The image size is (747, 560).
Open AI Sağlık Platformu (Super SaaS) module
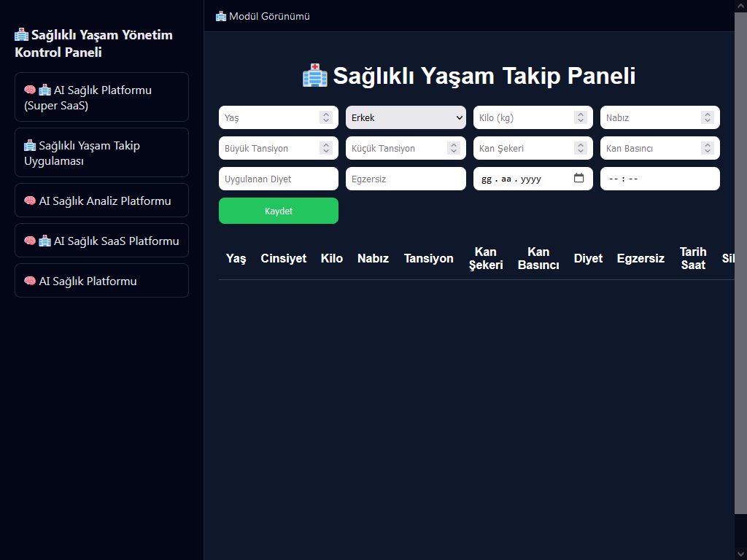(x=101, y=97)
